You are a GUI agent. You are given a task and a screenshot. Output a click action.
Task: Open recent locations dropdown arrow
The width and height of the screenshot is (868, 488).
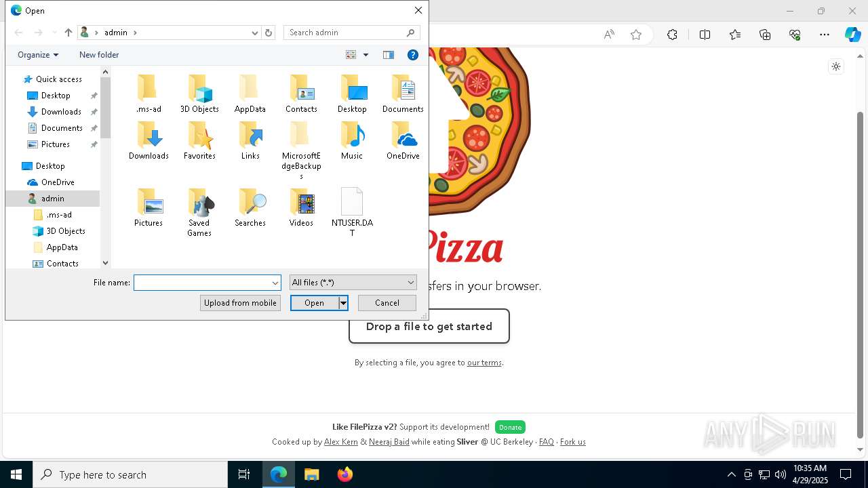(x=54, y=33)
